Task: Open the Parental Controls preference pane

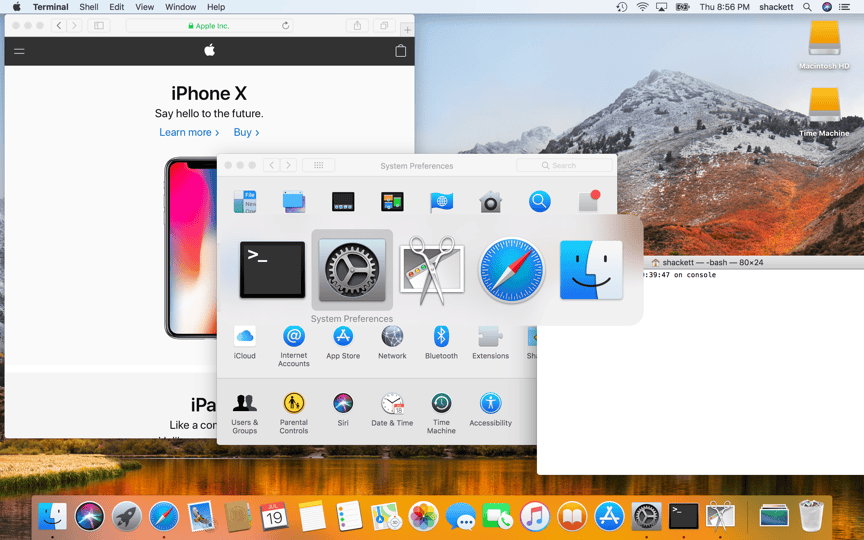Action: pos(294,413)
